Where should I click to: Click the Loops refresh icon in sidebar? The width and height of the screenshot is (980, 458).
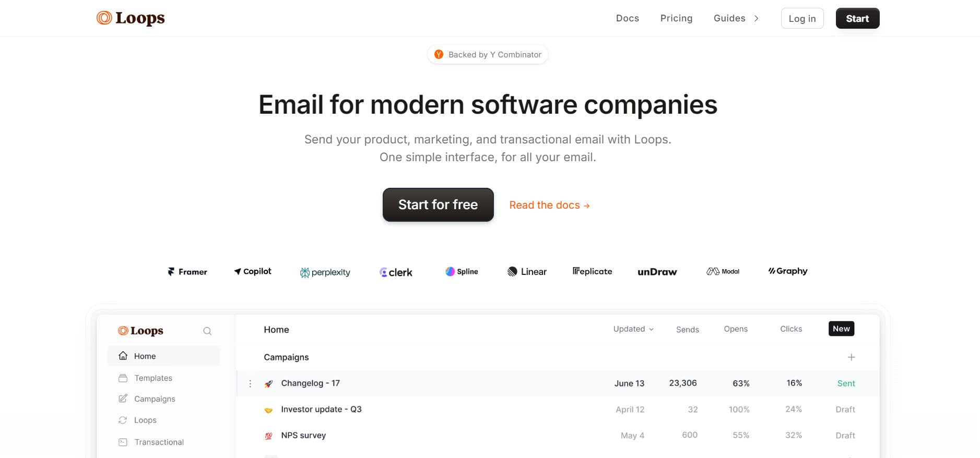(123, 420)
